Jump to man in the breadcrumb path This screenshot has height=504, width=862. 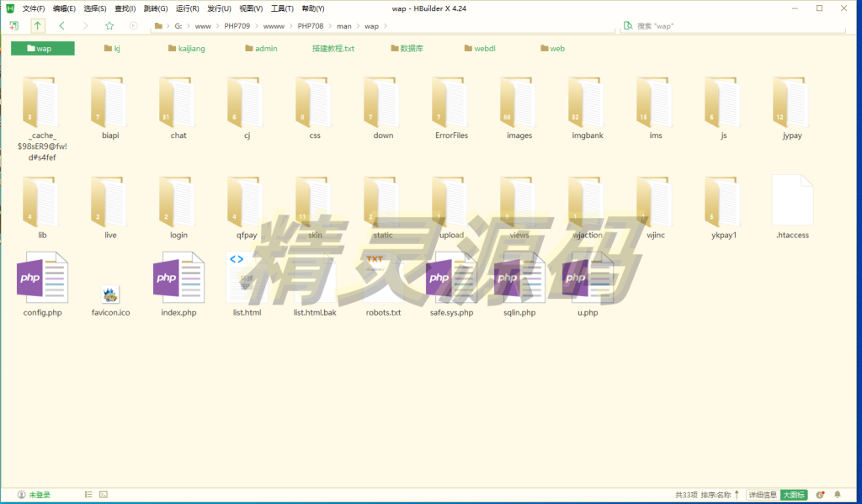point(344,26)
